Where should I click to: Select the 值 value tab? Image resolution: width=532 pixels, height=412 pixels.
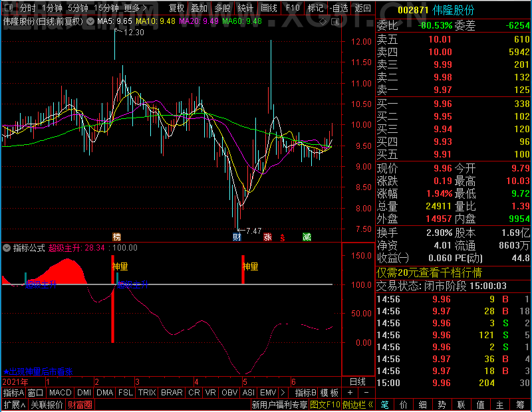[480, 405]
